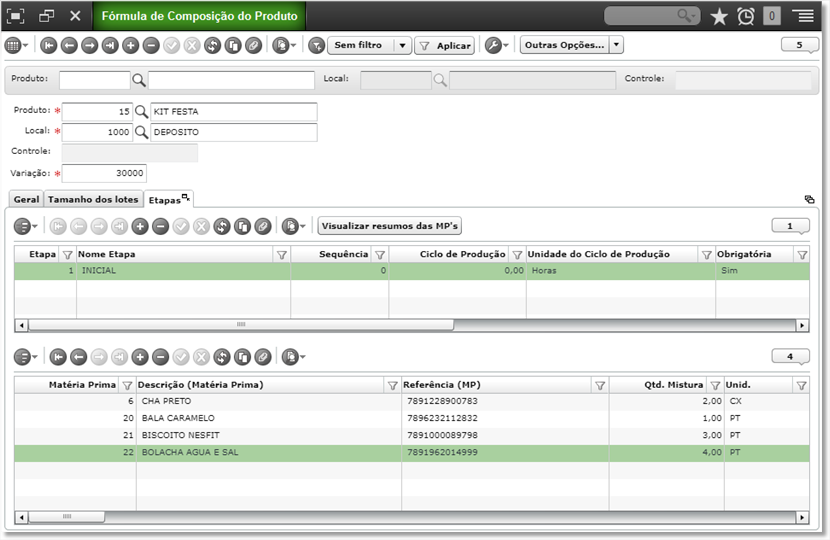
Task: Refresh records in main toolbar
Action: point(212,46)
